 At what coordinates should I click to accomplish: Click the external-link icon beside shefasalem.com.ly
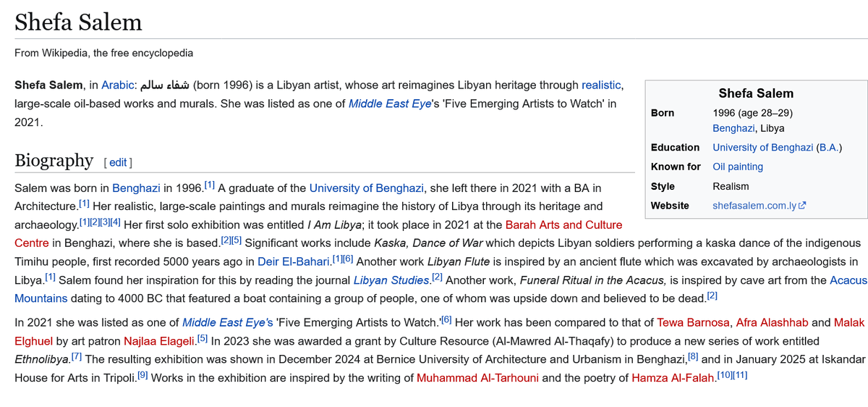(802, 206)
